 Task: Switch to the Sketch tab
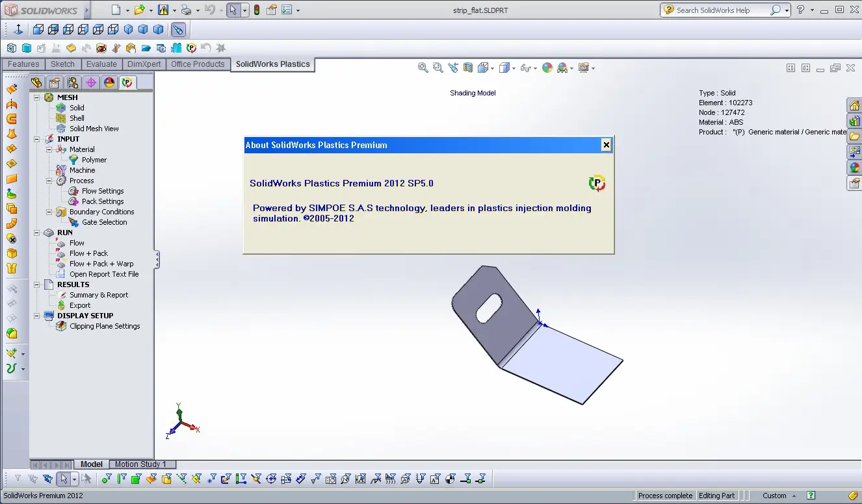(63, 64)
